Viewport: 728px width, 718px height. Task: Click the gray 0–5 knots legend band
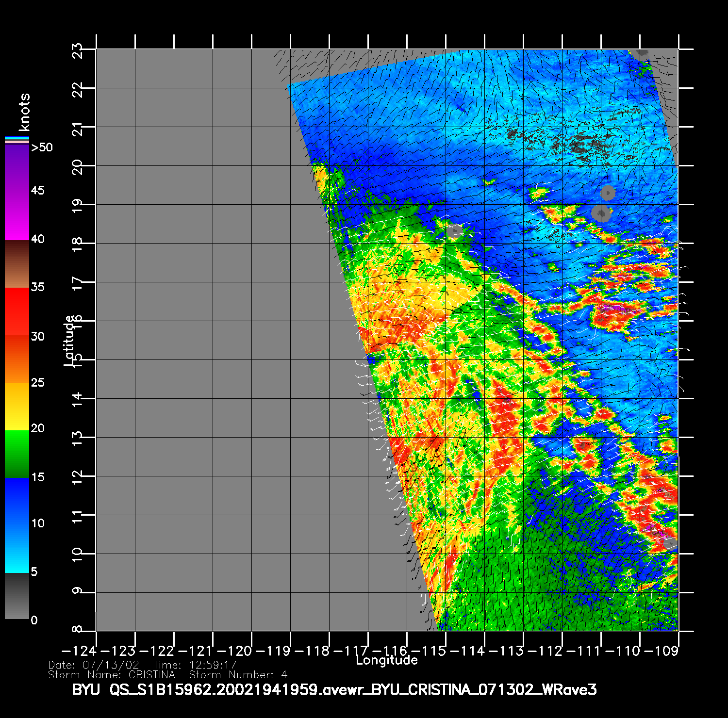point(17,596)
